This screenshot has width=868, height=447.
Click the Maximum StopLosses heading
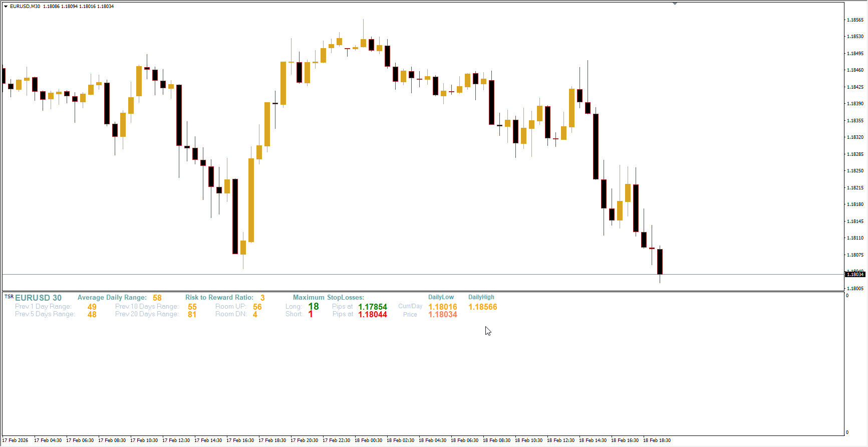[x=329, y=298]
